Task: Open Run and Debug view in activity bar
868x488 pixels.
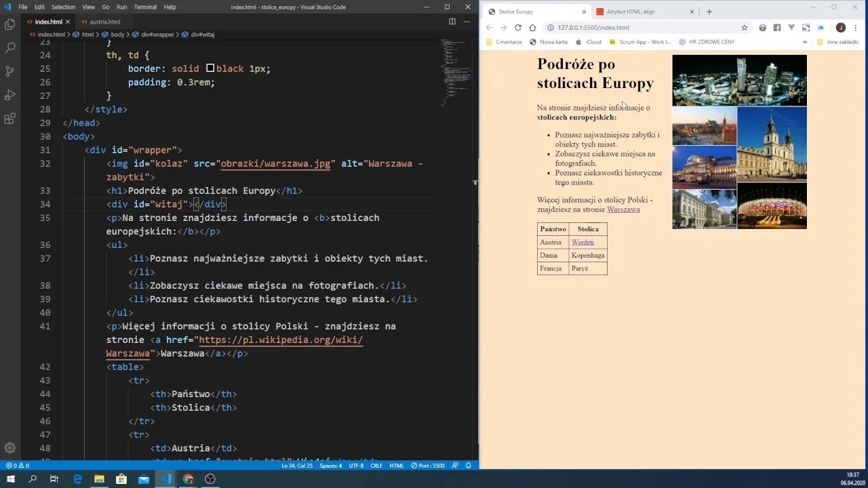Action: click(9, 95)
